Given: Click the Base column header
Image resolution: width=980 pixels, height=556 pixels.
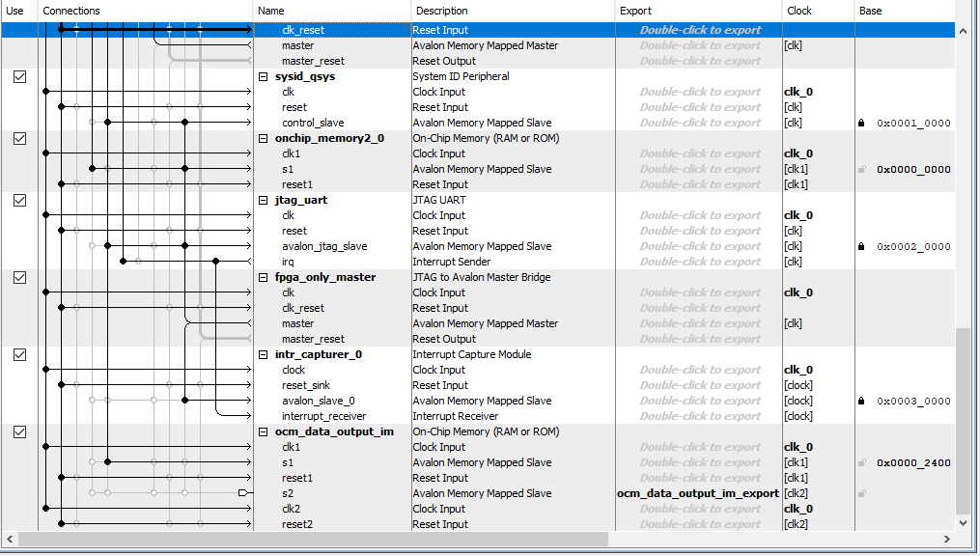Looking at the screenshot, I should tap(905, 11).
